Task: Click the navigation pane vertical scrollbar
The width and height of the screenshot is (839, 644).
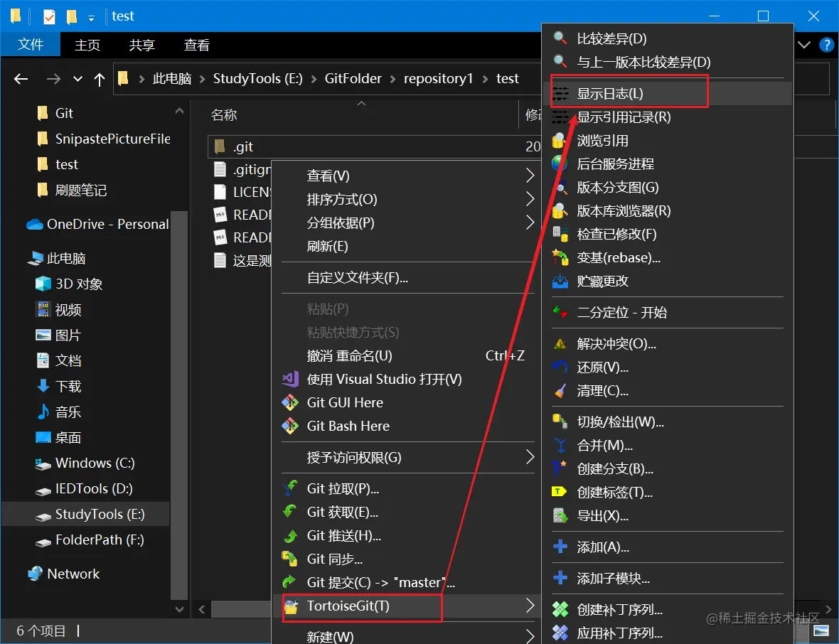Action: [x=179, y=407]
